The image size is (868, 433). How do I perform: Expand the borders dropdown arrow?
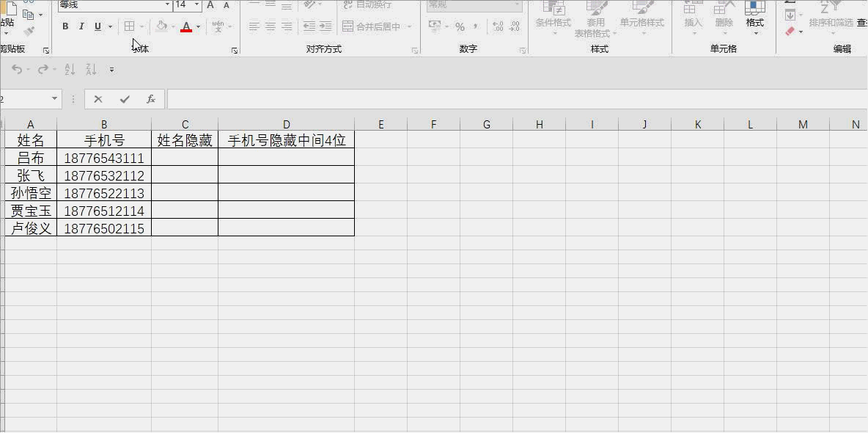[x=142, y=26]
